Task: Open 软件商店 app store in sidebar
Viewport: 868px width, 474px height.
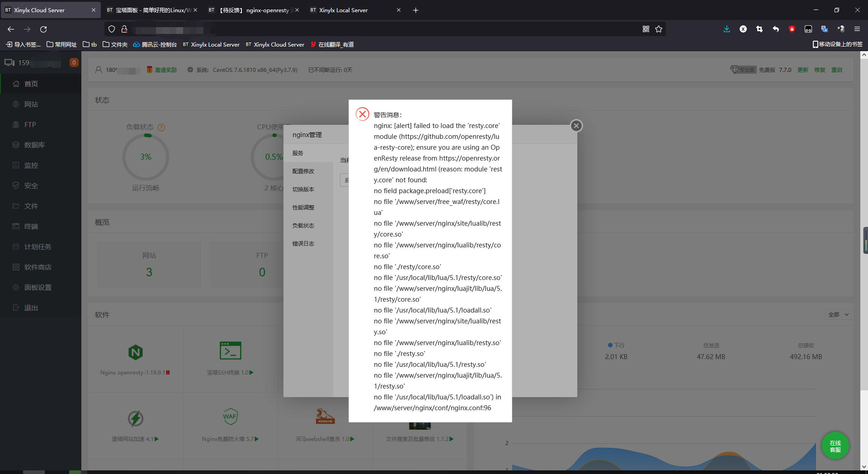Action: click(x=41, y=267)
